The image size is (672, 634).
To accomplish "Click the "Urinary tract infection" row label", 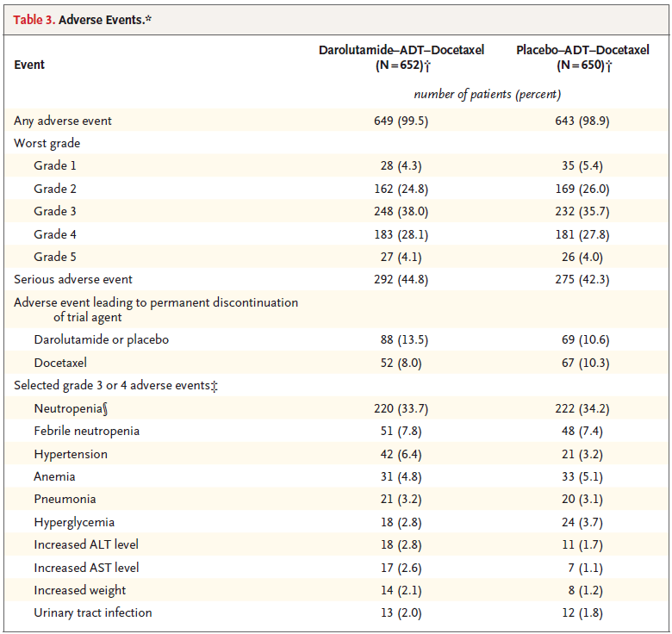I will coord(93,612).
